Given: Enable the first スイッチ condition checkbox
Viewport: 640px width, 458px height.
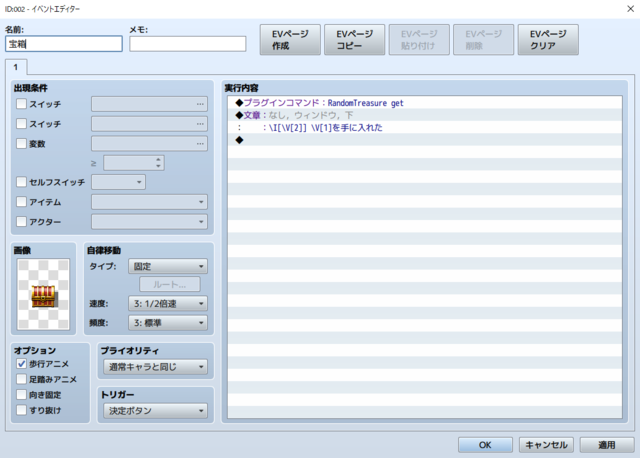Looking at the screenshot, I should click(x=21, y=104).
